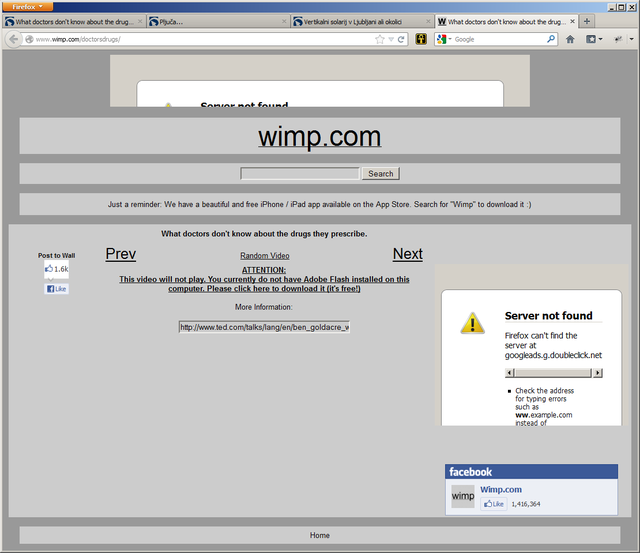The width and height of the screenshot is (640, 553).
Task: Focus the wimp.com search text field
Action: point(300,173)
